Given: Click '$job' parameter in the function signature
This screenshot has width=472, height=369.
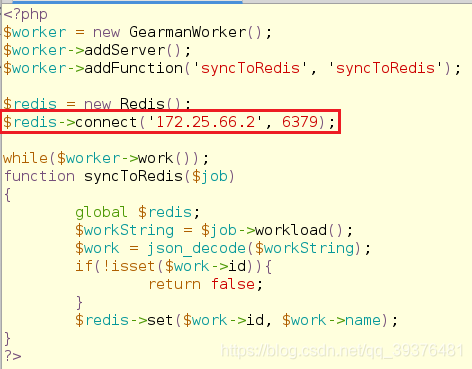Looking at the screenshot, I should 210,177.
